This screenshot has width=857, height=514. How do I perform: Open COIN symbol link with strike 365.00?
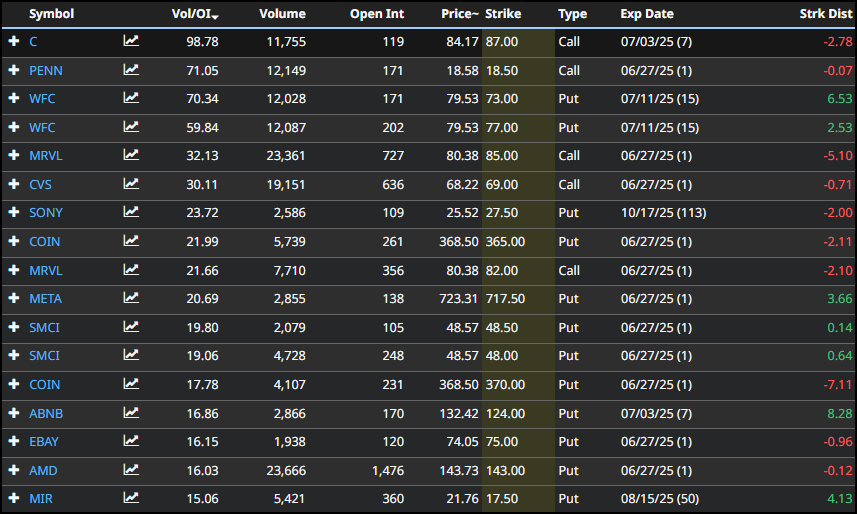coord(45,242)
